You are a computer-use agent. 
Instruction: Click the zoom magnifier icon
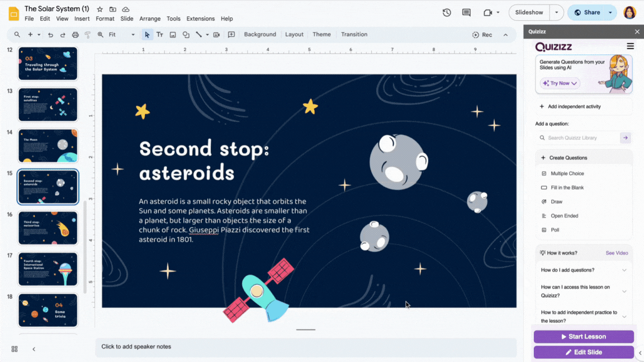click(x=100, y=35)
